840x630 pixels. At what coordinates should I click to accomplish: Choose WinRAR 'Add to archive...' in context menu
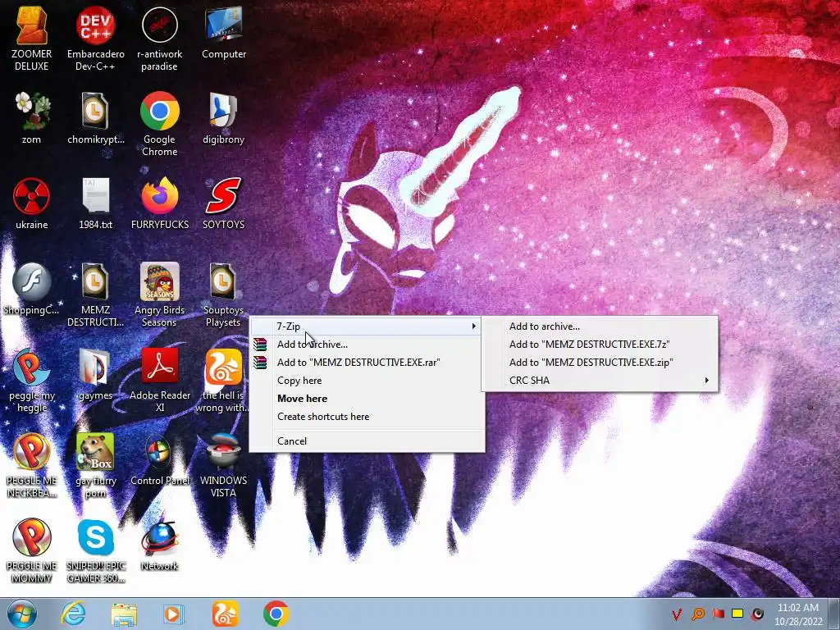(x=367, y=345)
